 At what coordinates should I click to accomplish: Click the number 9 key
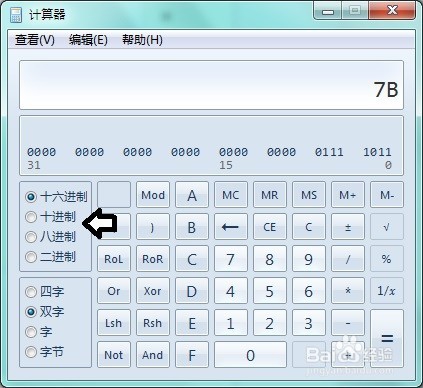pyautogui.click(x=309, y=259)
